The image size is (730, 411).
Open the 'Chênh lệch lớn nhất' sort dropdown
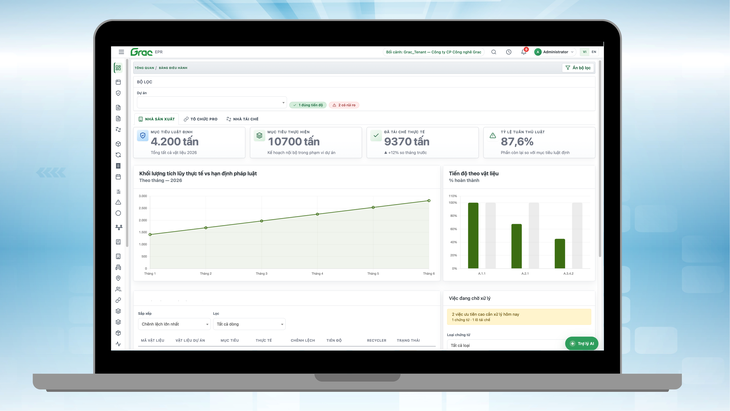pyautogui.click(x=174, y=324)
